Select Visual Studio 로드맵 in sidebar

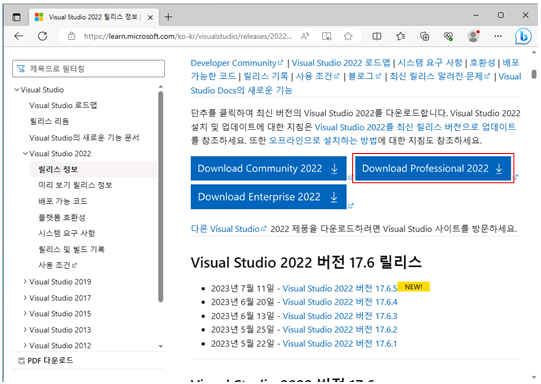[63, 105]
